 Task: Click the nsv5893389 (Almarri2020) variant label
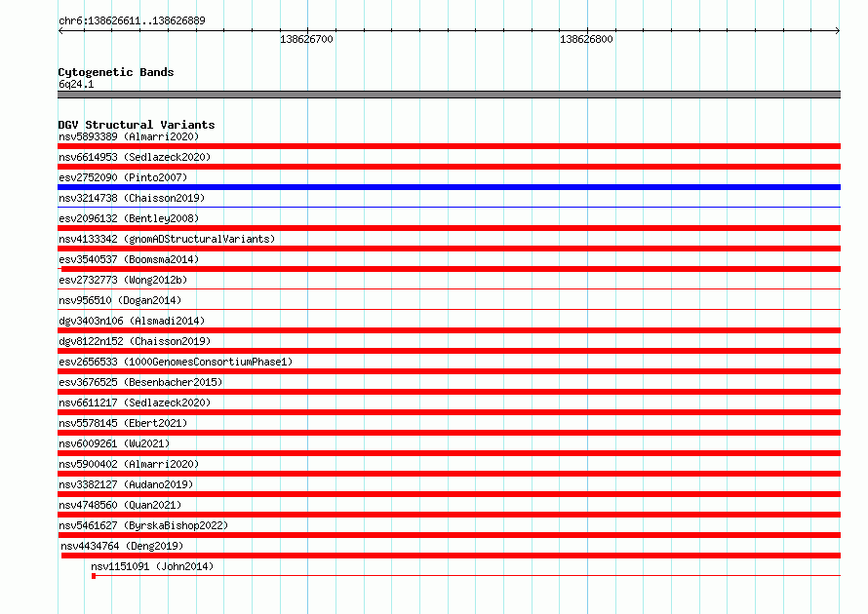pyautogui.click(x=129, y=136)
